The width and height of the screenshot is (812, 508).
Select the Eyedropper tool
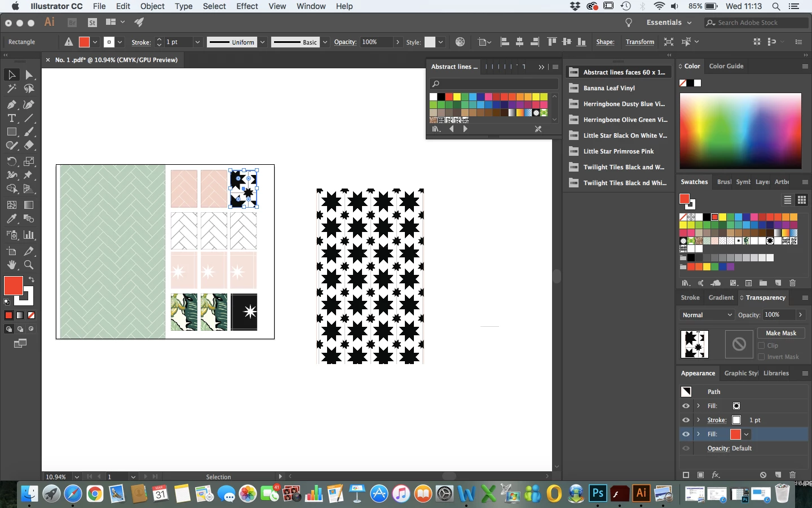point(11,219)
